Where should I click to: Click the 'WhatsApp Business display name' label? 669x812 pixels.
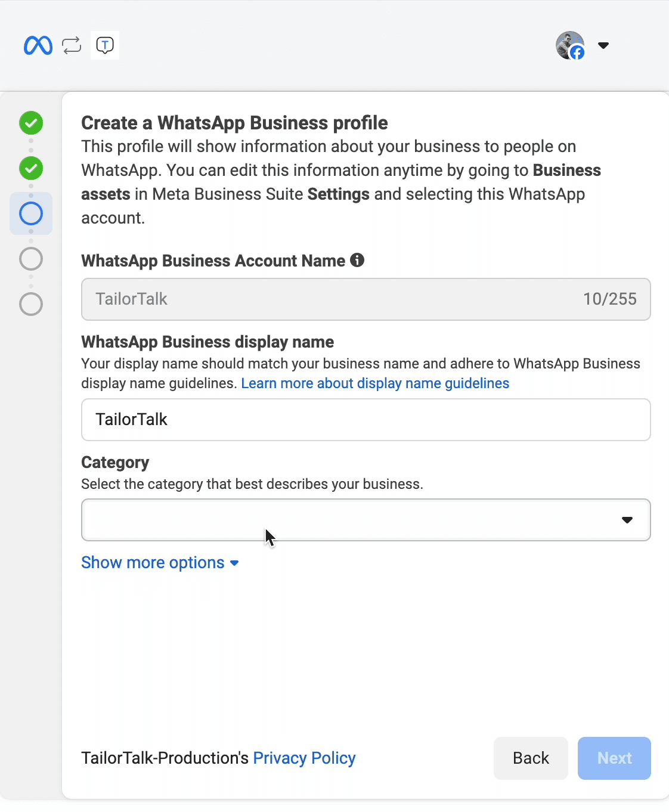pyautogui.click(x=207, y=342)
